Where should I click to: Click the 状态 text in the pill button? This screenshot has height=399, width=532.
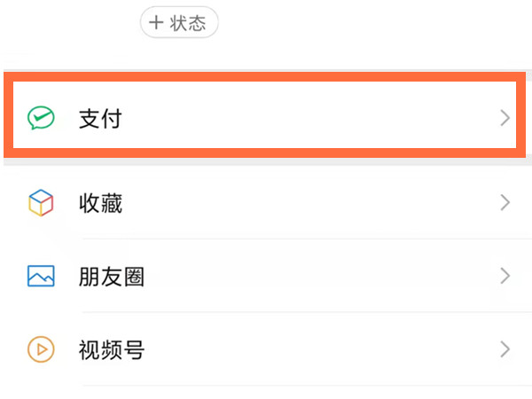[x=189, y=23]
